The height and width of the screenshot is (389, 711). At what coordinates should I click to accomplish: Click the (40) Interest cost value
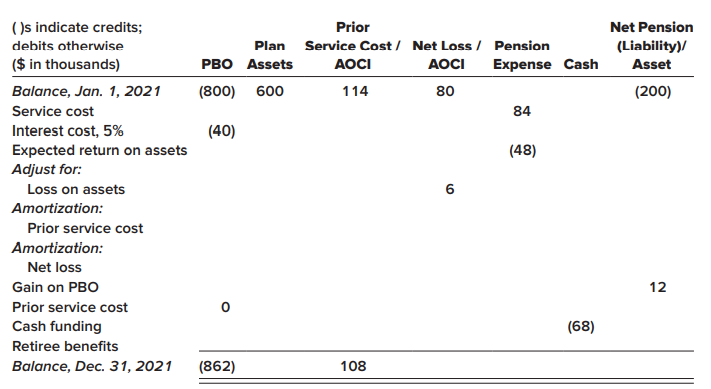[x=221, y=131]
